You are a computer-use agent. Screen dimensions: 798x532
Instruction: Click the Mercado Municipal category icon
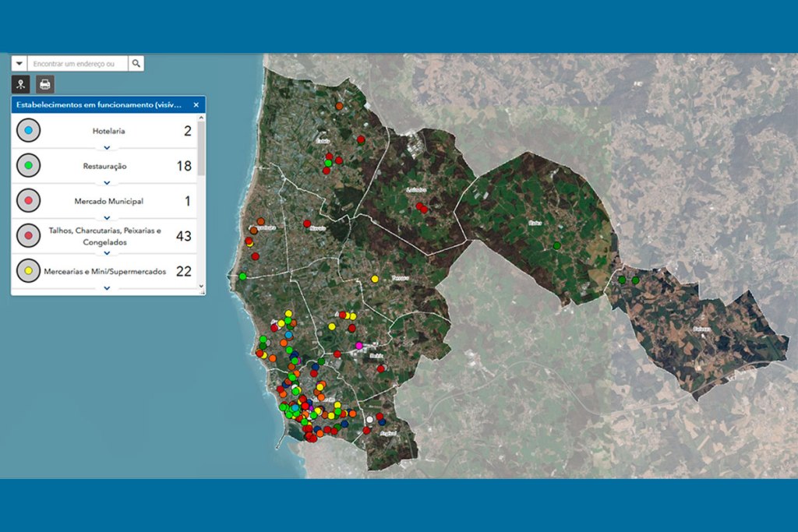click(x=28, y=201)
